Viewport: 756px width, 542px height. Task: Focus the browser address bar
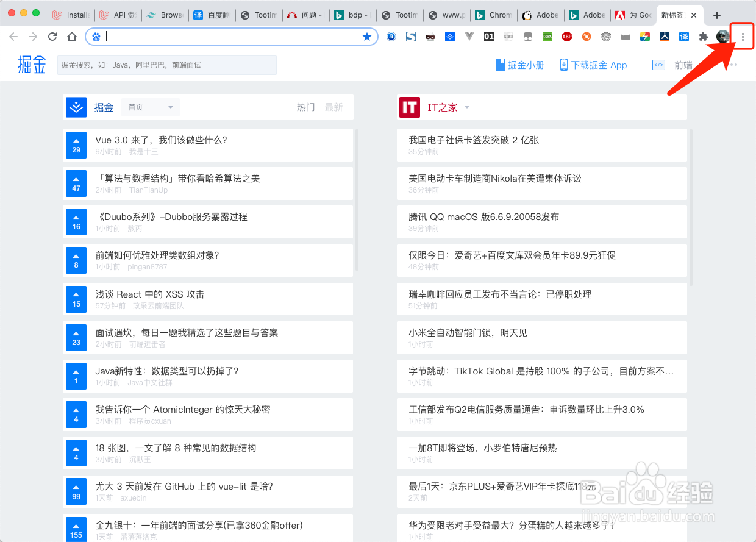(232, 37)
